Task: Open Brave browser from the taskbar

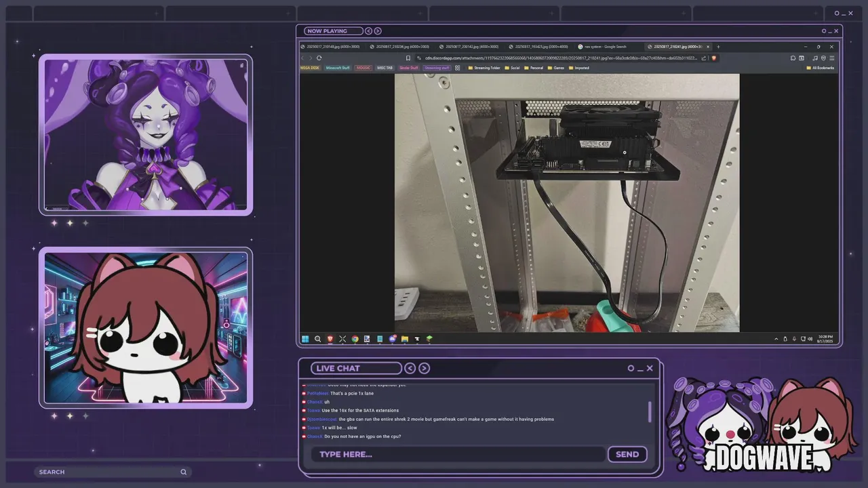Action: (330, 339)
